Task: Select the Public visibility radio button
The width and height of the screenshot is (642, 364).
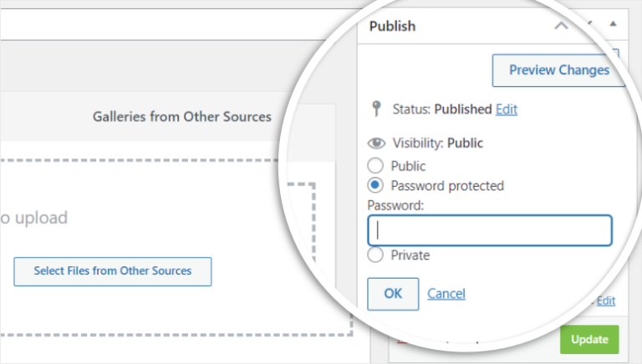Action: click(376, 166)
